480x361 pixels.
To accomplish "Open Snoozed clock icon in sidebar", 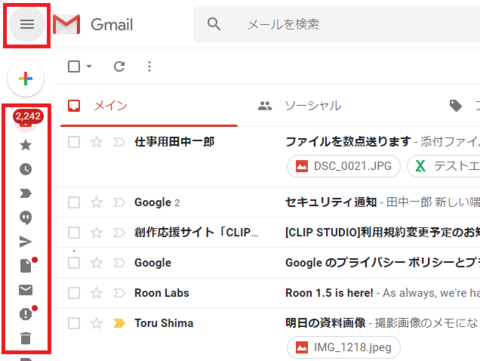I will [26, 169].
